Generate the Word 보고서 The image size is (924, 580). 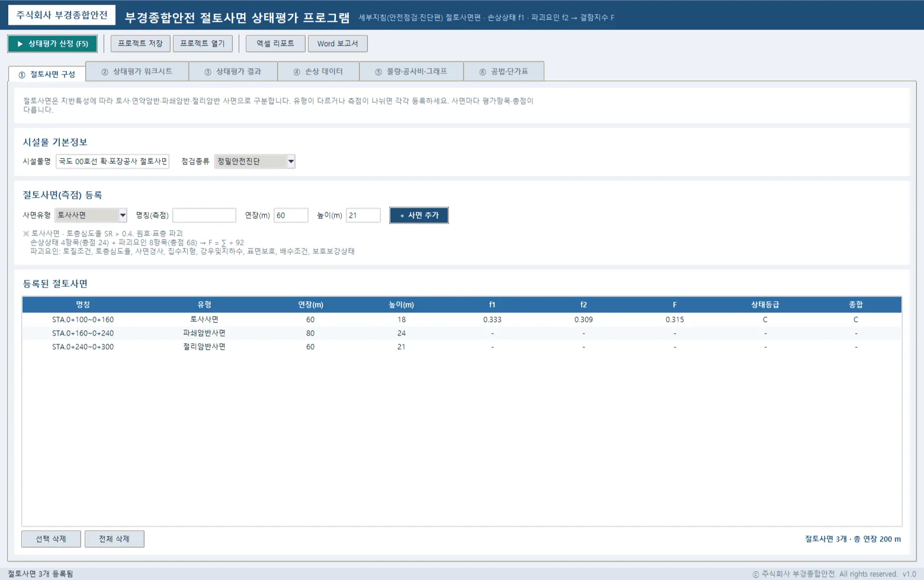pos(338,44)
